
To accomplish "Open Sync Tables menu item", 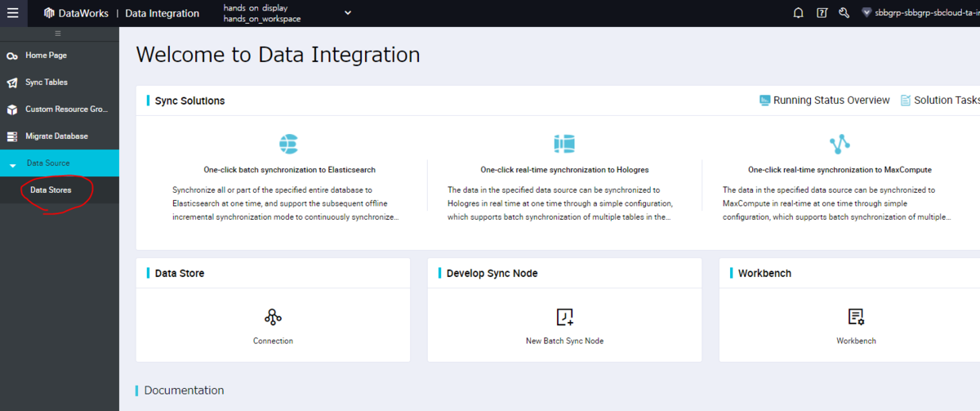I will [x=47, y=83].
